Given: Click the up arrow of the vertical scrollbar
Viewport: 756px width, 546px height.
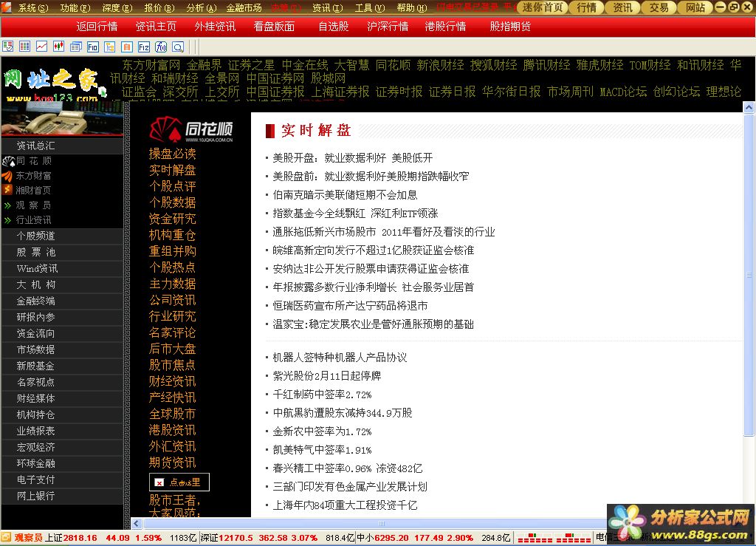Looking at the screenshot, I should click(x=749, y=108).
